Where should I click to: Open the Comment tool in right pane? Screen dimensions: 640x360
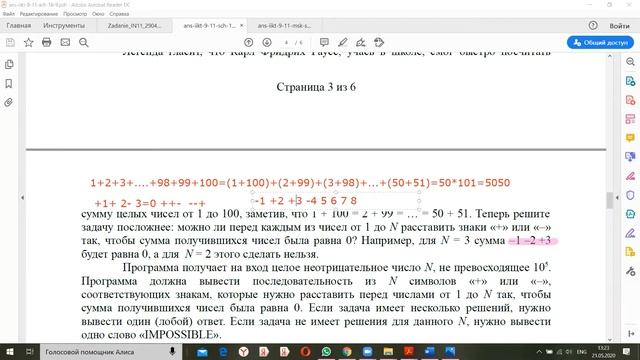[630, 138]
